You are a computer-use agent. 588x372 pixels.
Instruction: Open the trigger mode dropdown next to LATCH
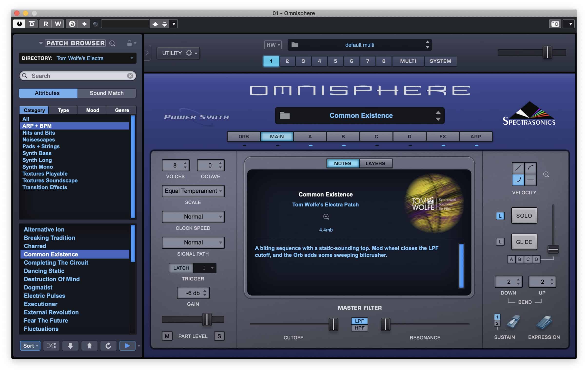205,268
